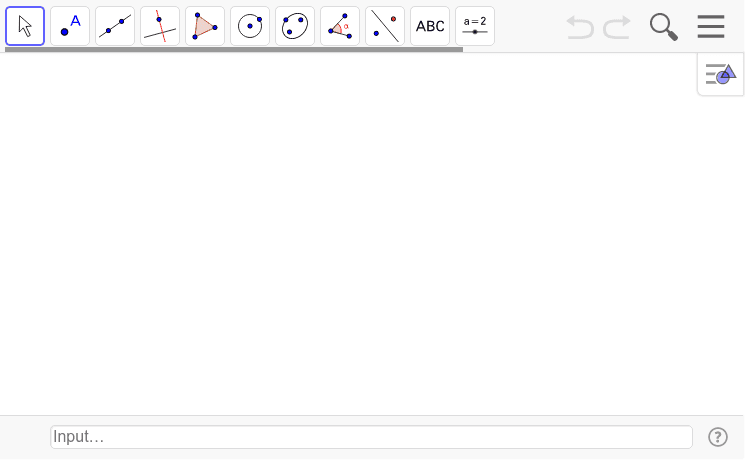Select the Point tool
Viewport: 745px width, 460px height.
70,26
